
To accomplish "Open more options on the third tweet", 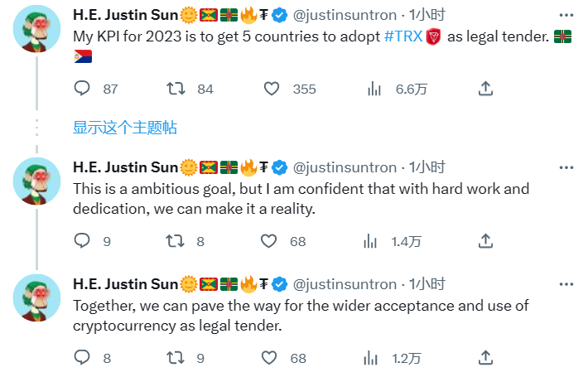I will [x=565, y=283].
